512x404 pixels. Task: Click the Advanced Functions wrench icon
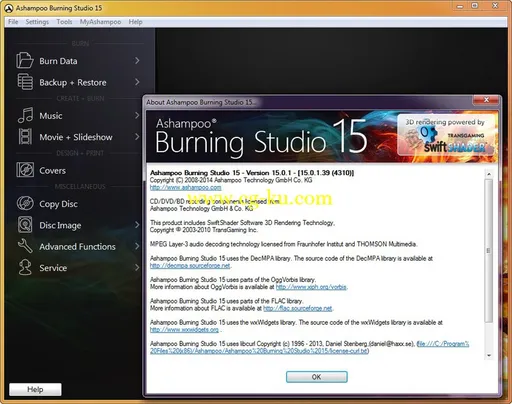point(25,246)
